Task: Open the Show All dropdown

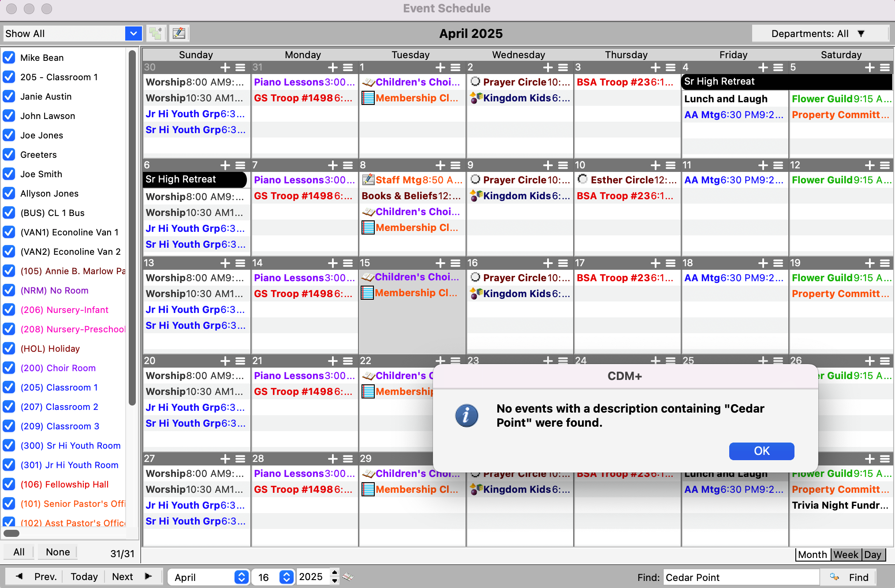Action: click(133, 33)
